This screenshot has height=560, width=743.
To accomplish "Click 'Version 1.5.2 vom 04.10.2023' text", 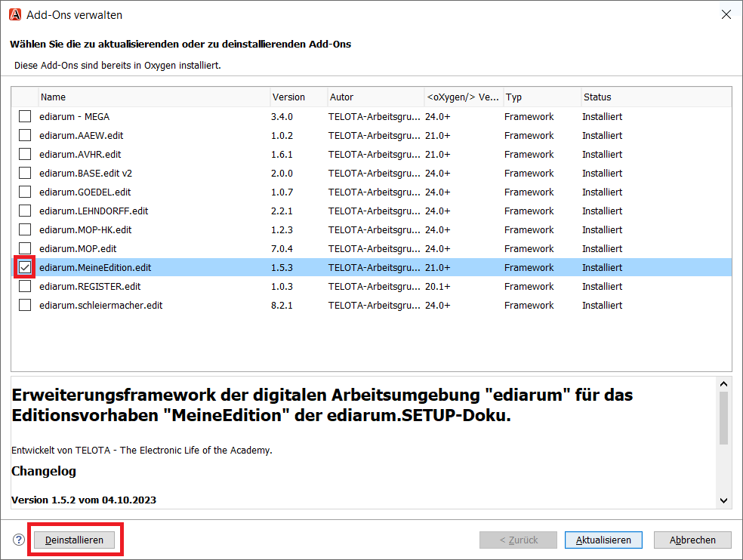I will (x=83, y=500).
